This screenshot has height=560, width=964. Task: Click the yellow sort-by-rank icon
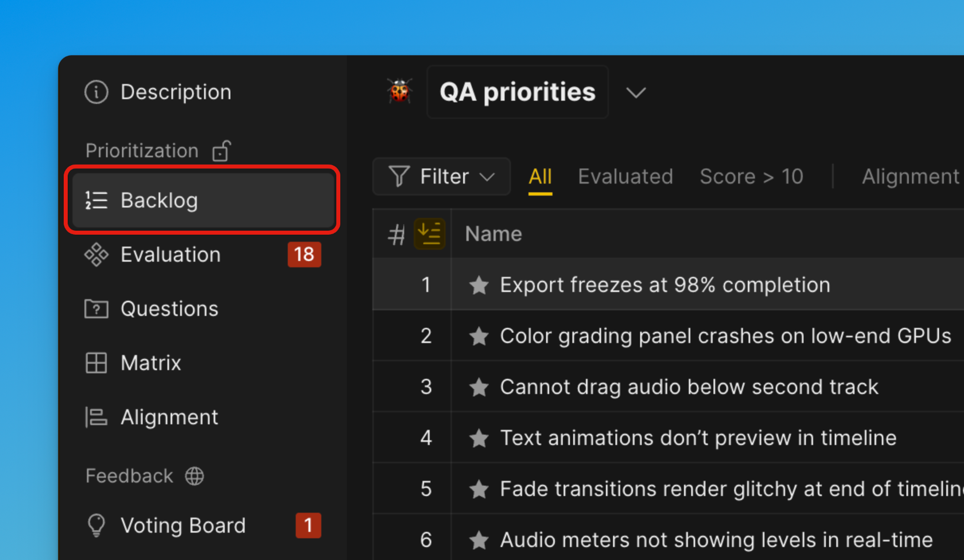pos(429,234)
